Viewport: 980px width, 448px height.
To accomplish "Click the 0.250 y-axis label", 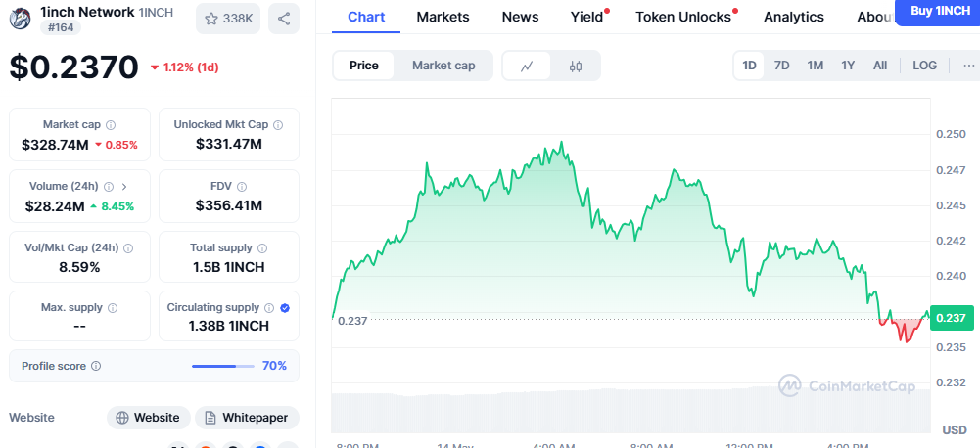I will (951, 134).
